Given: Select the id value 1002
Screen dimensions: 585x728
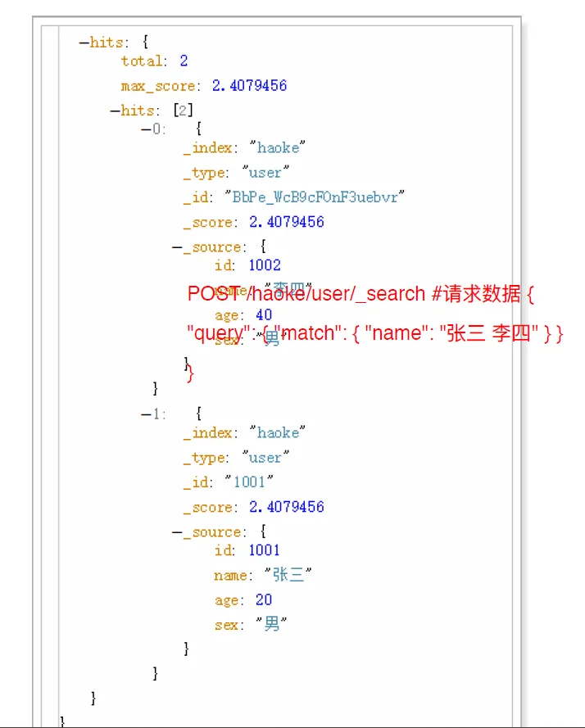Looking at the screenshot, I should tap(265, 265).
